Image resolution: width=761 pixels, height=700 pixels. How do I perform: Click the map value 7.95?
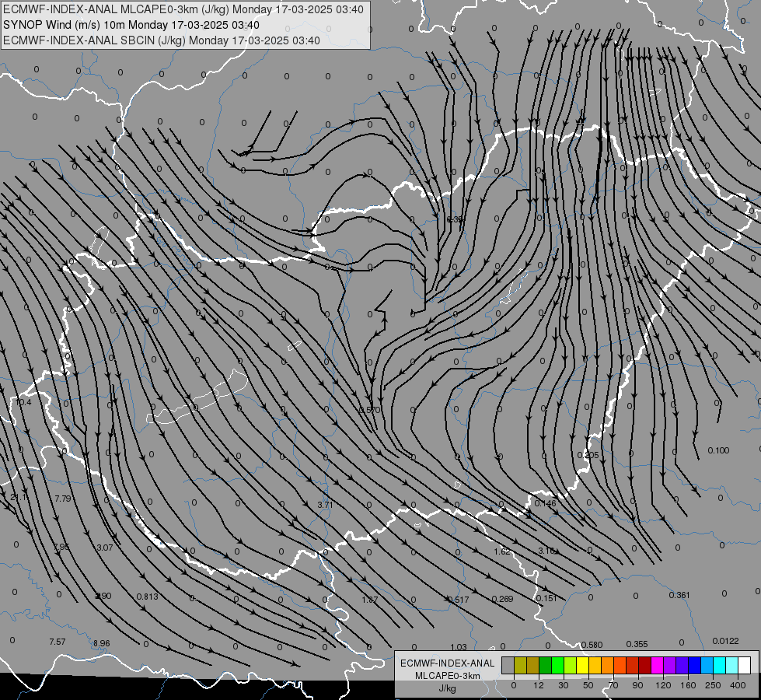coord(61,547)
